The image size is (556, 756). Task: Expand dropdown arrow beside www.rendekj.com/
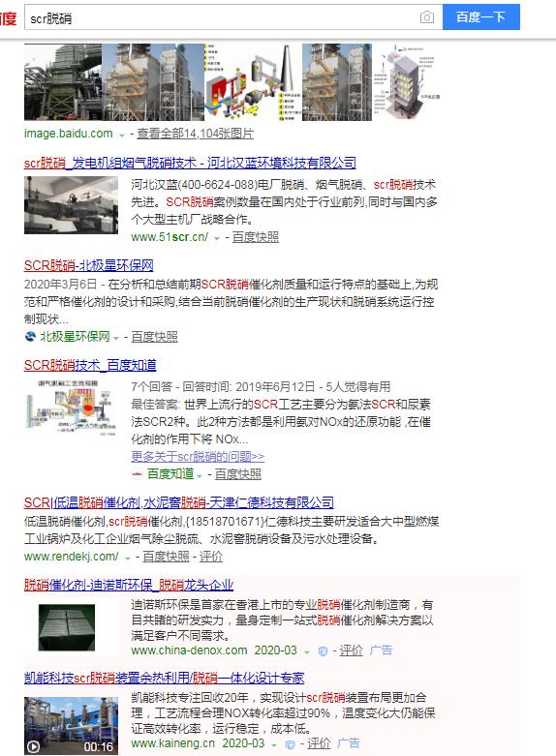[128, 559]
